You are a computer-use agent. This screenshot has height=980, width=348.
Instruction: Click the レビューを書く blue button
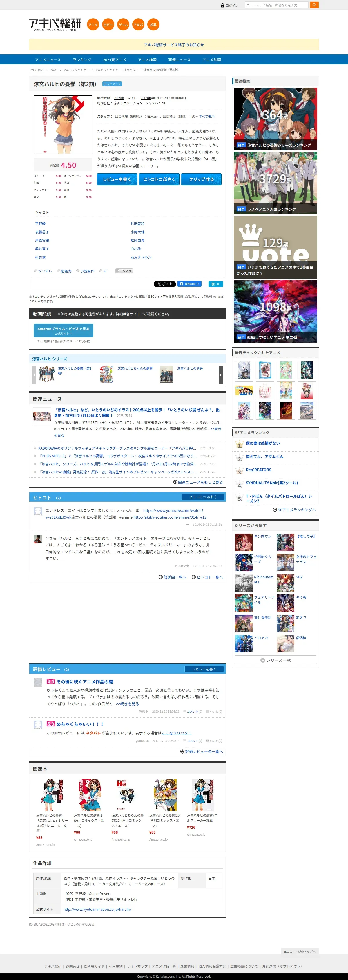coord(117,179)
